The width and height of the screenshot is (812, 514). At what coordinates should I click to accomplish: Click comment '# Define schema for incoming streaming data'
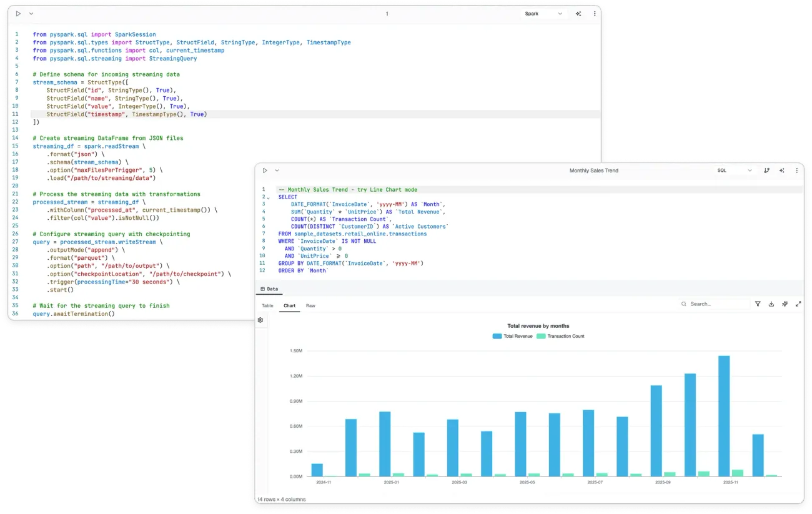pyautogui.click(x=106, y=74)
